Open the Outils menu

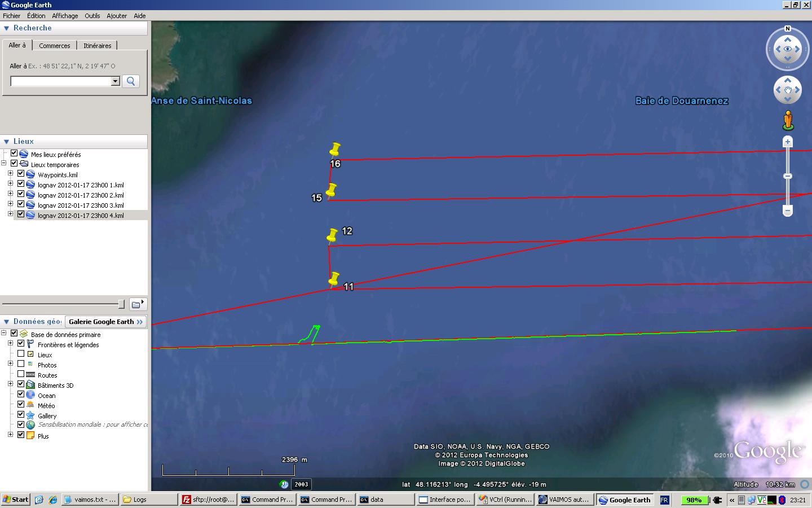click(x=92, y=16)
